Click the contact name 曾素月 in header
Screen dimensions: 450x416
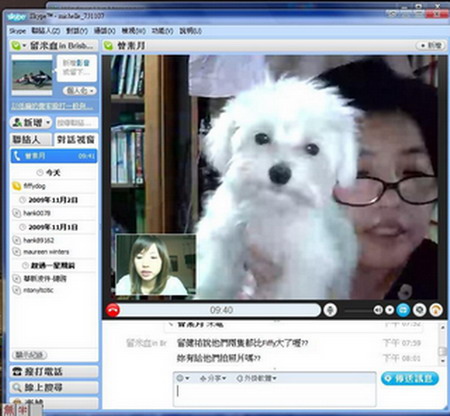pos(131,45)
